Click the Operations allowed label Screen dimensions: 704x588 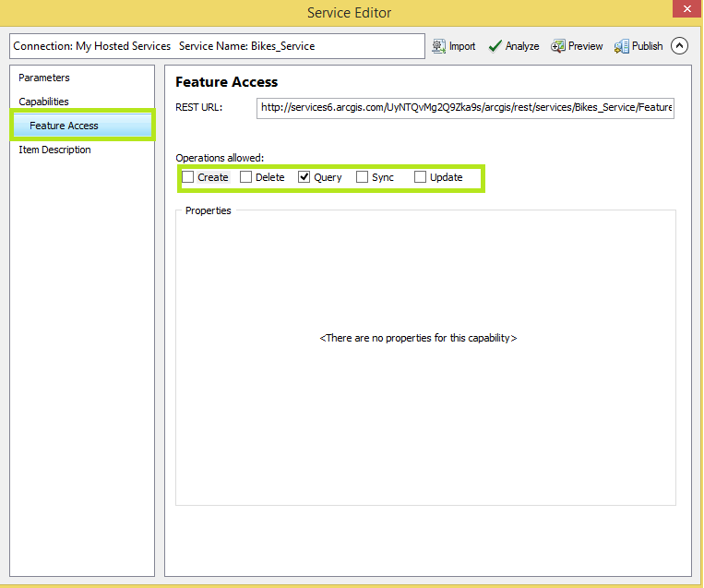point(220,158)
